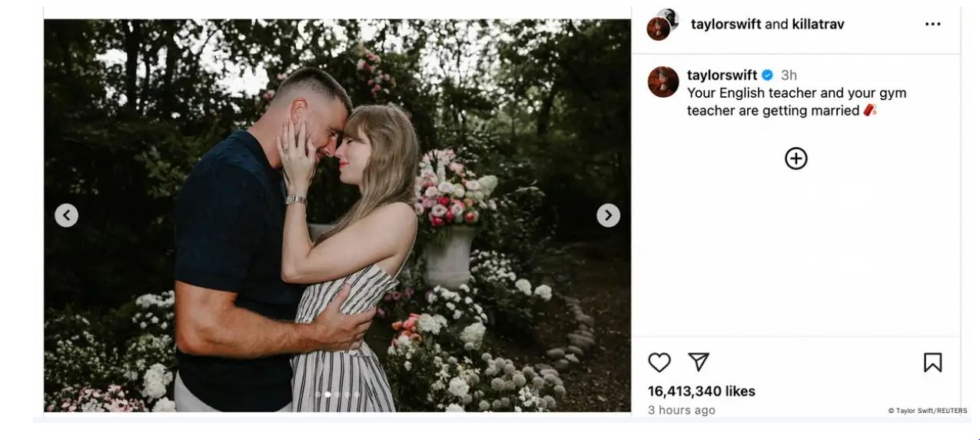Share the post via paper plane icon
980x440 pixels.
[x=698, y=362]
